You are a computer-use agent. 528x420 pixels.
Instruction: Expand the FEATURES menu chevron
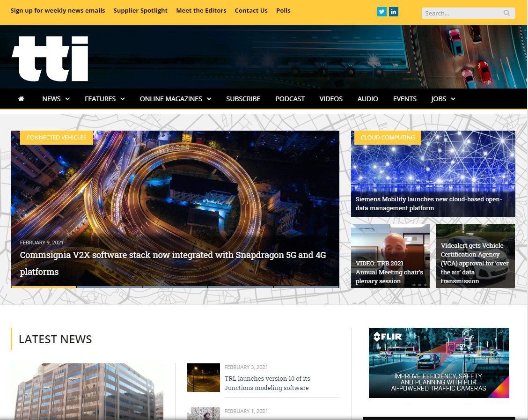[123, 99]
